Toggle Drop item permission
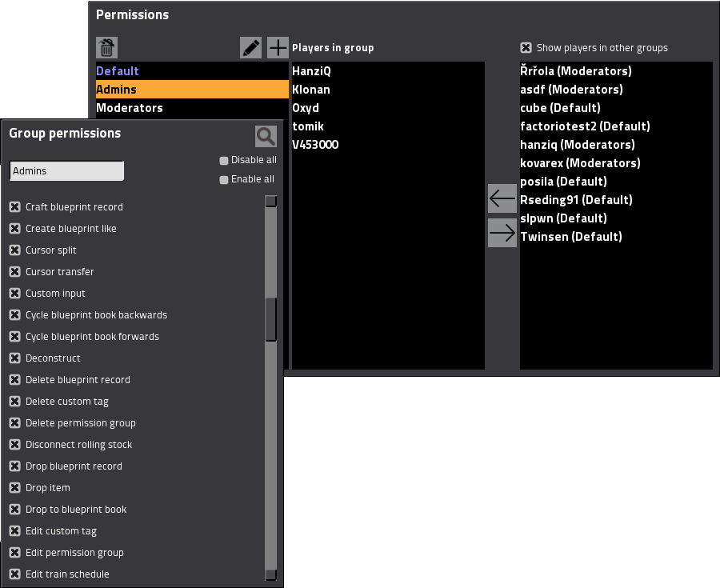 [x=14, y=487]
